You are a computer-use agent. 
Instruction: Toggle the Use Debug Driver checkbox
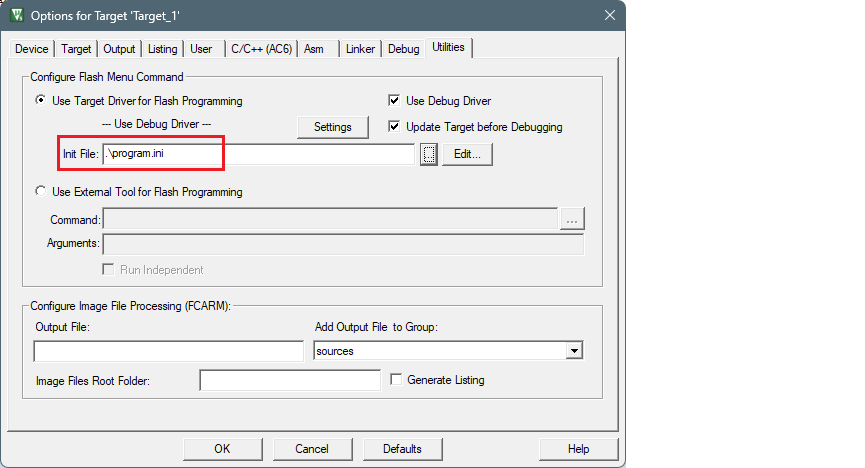click(394, 101)
